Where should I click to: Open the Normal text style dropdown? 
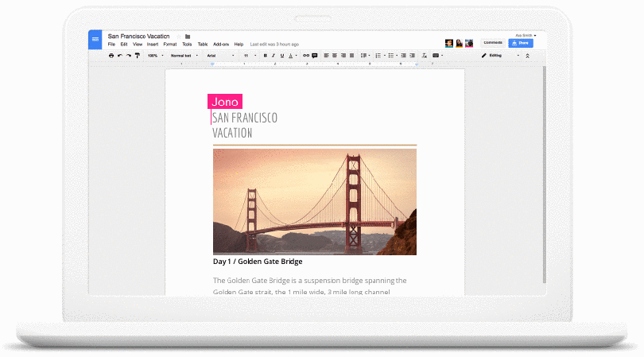[184, 56]
